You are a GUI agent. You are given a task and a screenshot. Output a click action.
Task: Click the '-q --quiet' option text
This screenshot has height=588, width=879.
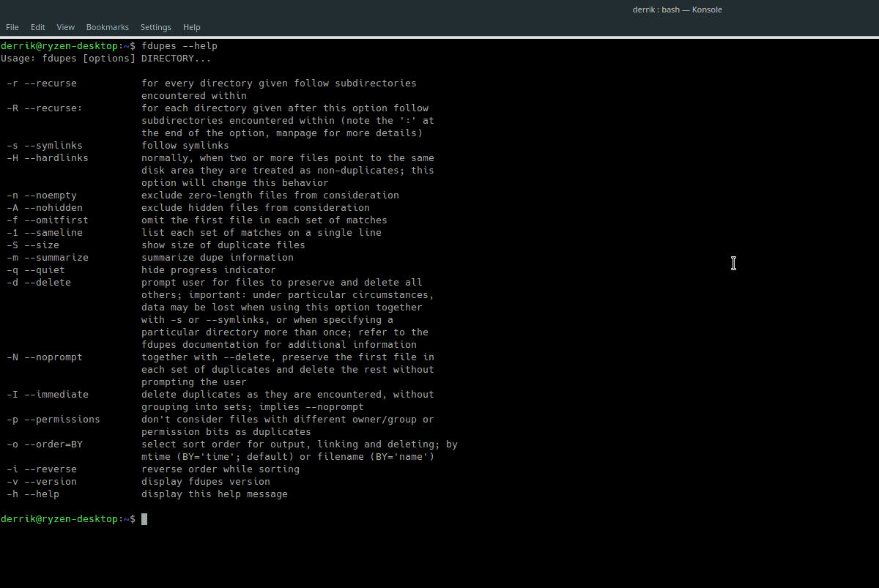click(x=36, y=270)
